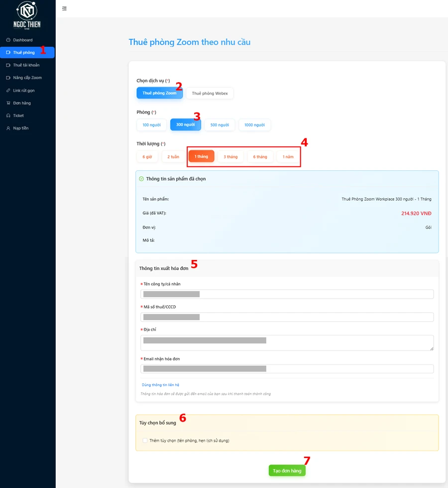Pick the 1000 người room option
The image size is (448, 488).
click(x=254, y=125)
